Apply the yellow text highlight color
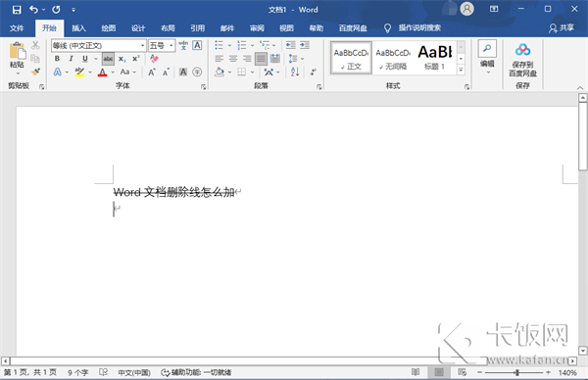The image size is (588, 380). (79, 71)
